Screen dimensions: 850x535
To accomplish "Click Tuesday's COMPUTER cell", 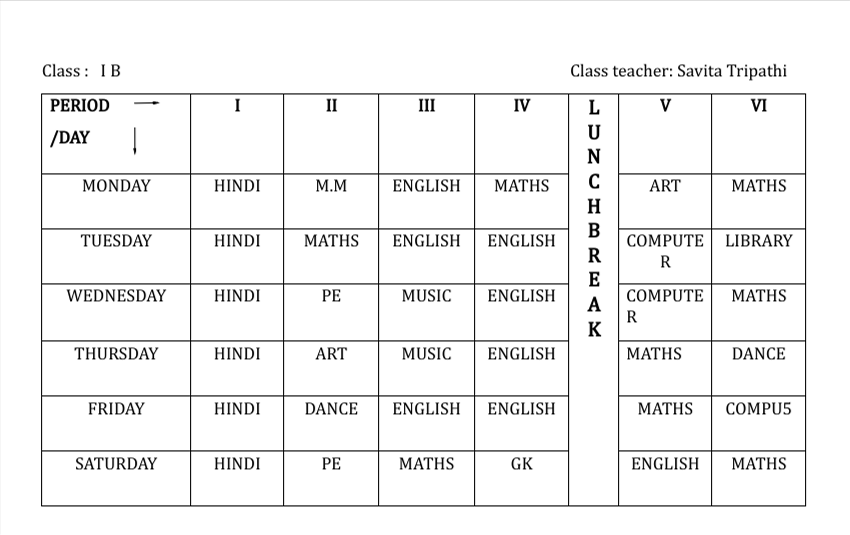I will [664, 250].
